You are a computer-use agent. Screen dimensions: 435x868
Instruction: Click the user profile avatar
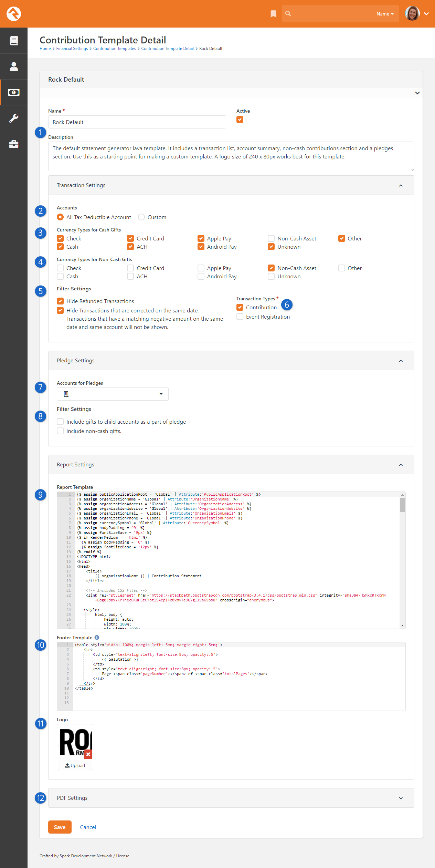(x=412, y=13)
